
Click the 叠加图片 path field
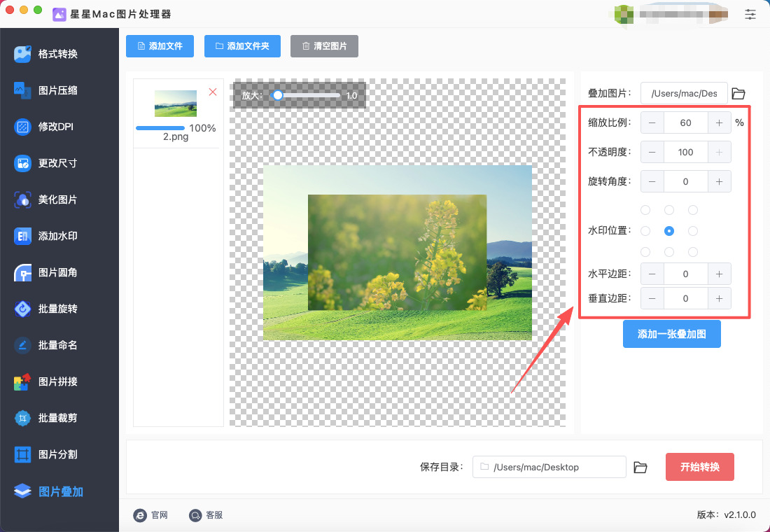tap(684, 93)
